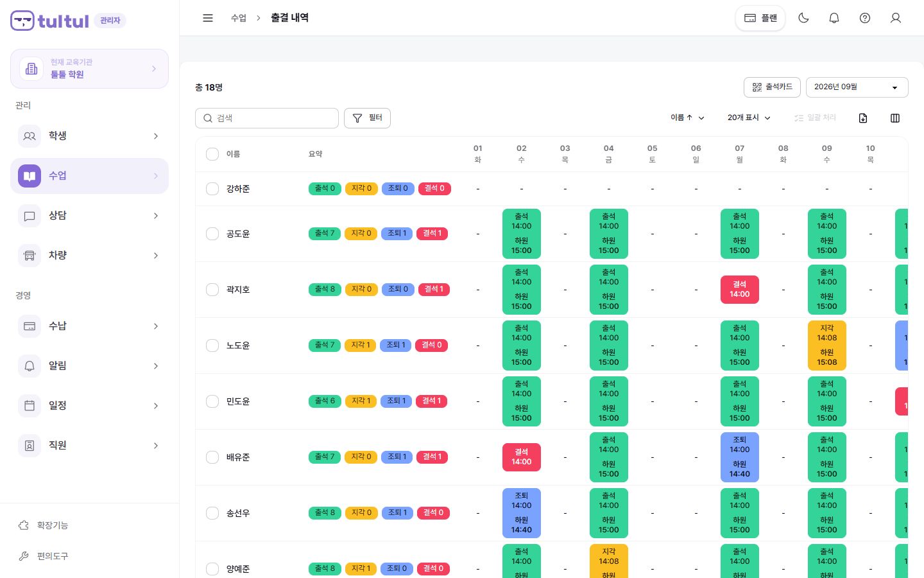Check the 배유준 row checkbox
The height and width of the screenshot is (578, 924).
[212, 457]
